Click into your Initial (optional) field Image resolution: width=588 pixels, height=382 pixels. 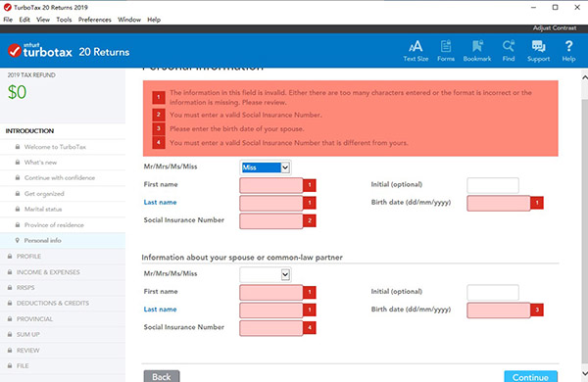click(493, 185)
